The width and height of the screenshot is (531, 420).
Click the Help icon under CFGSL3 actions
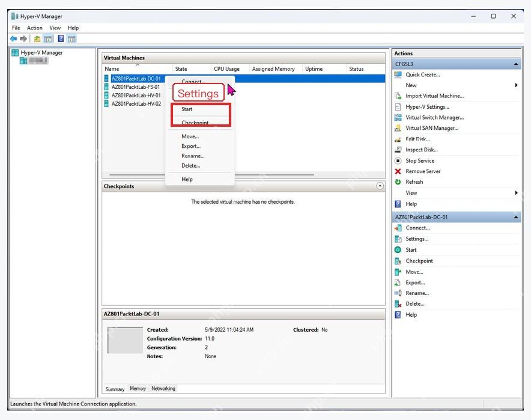398,204
